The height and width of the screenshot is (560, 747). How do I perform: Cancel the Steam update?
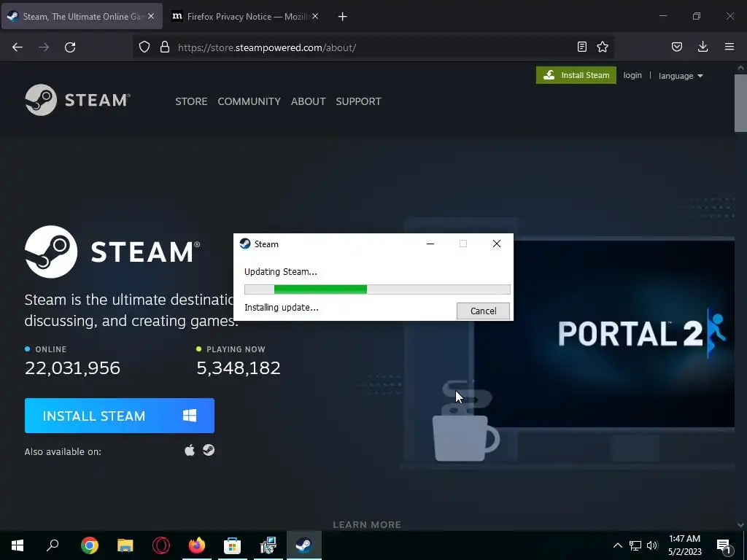(x=483, y=311)
